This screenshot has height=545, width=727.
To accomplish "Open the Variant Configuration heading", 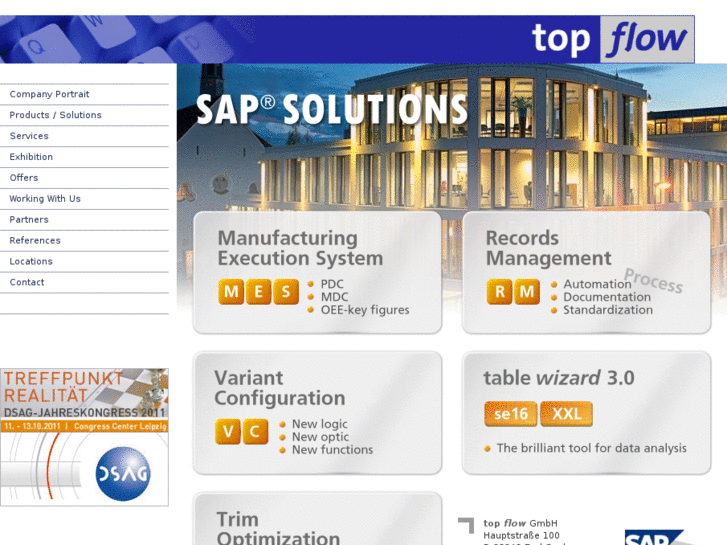I will 280,388.
